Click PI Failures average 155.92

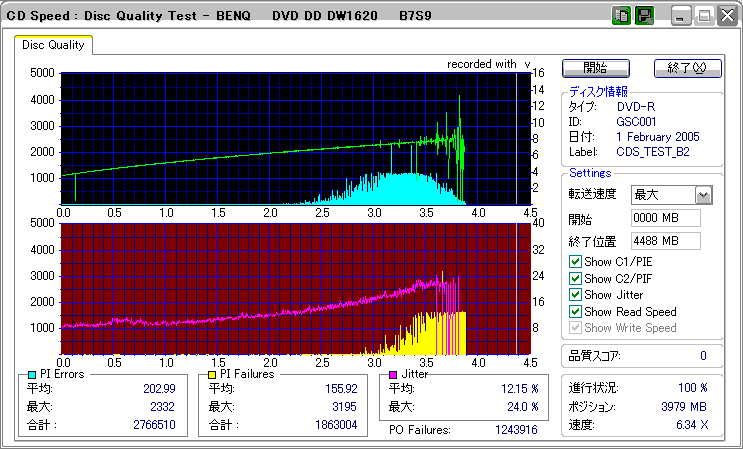pos(341,389)
